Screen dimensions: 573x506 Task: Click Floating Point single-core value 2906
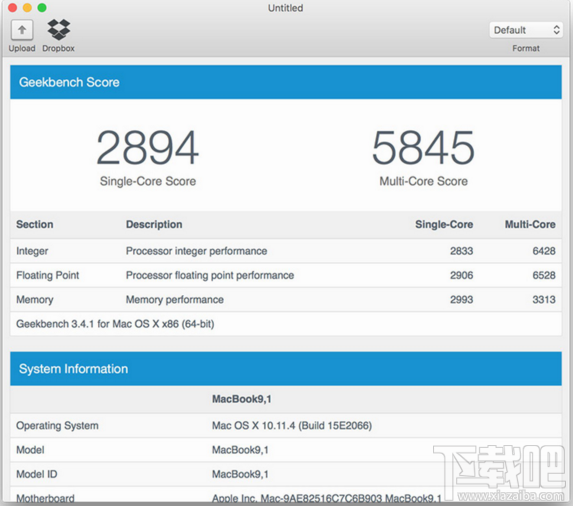click(x=462, y=275)
